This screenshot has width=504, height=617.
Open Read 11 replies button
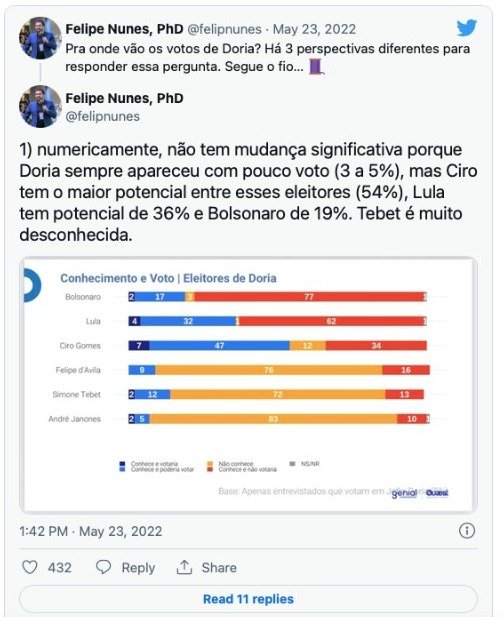tap(248, 599)
